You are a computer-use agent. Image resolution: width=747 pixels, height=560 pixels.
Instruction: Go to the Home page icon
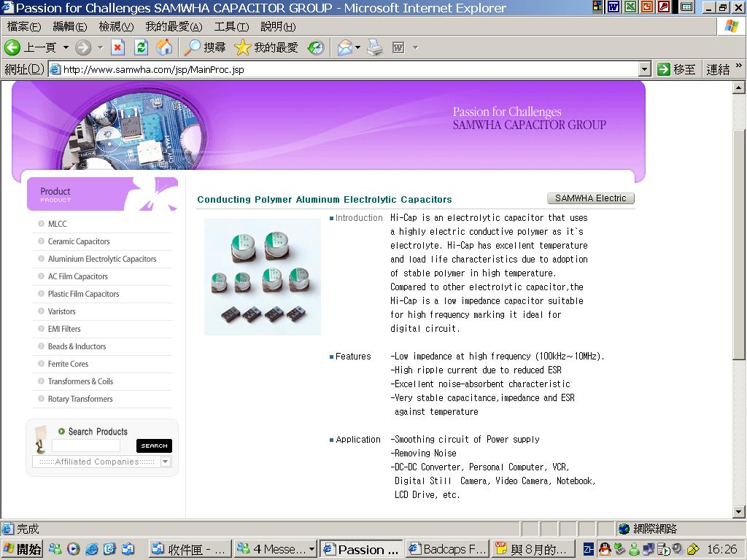coord(164,47)
